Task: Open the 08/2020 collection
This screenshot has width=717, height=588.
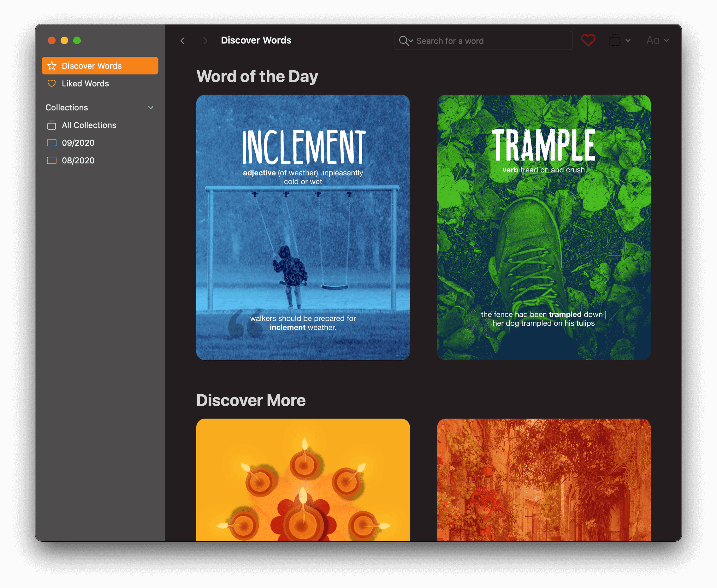Action: tap(78, 160)
